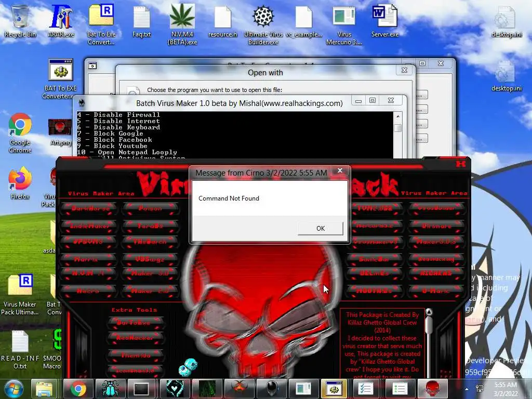Image resolution: width=532 pixels, height=399 pixels.
Task: Open vc_example desktop file
Action: [x=303, y=21]
